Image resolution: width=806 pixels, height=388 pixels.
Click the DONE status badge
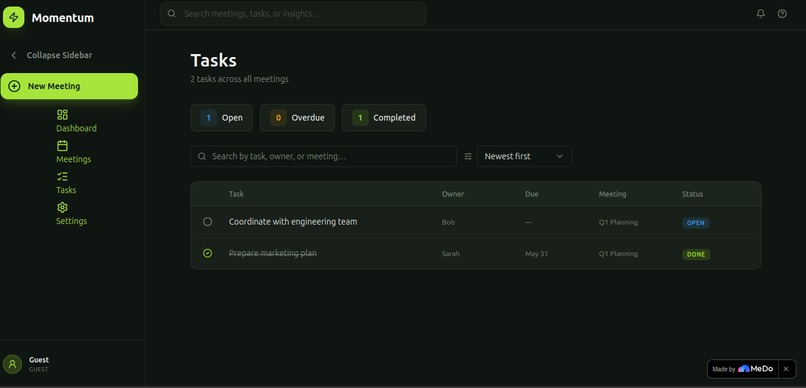click(x=696, y=254)
